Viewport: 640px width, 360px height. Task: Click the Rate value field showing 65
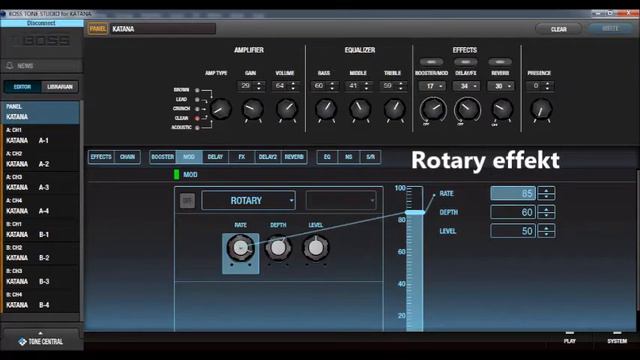[513, 193]
